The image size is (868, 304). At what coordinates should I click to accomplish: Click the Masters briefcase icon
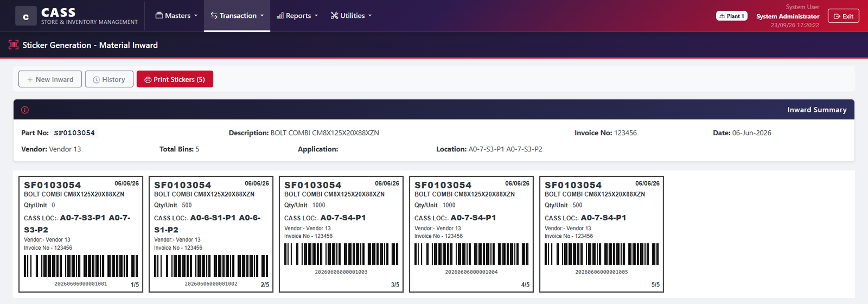(x=159, y=16)
